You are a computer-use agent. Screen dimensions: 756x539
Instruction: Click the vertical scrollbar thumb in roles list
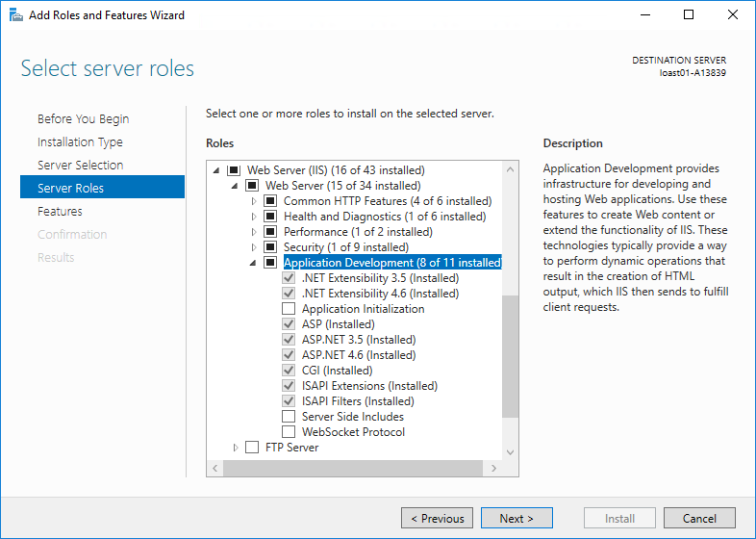tap(510, 356)
